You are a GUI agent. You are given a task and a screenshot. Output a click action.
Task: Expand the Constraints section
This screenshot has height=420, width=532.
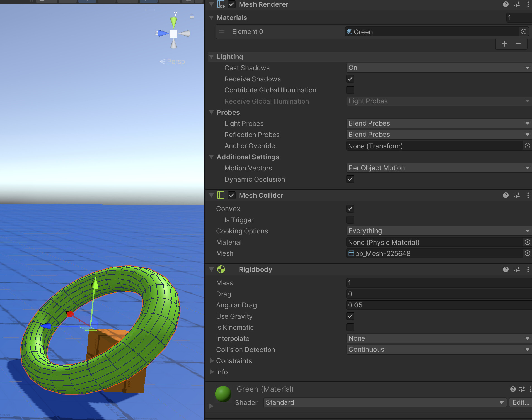coord(212,361)
